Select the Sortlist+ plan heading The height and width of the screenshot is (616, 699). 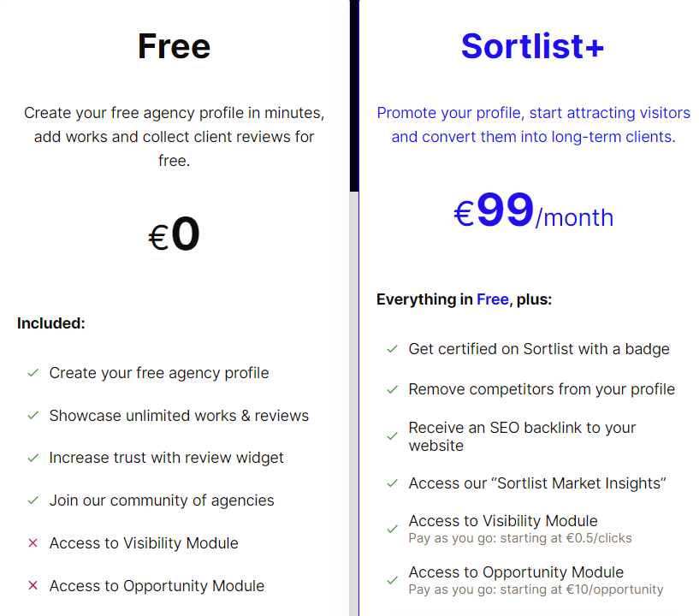533,46
